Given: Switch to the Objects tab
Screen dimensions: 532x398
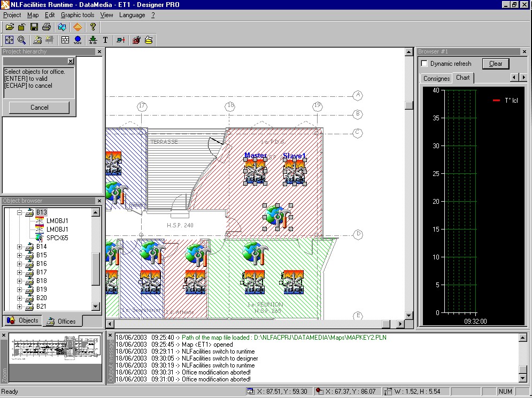Looking at the screenshot, I should point(23,320).
